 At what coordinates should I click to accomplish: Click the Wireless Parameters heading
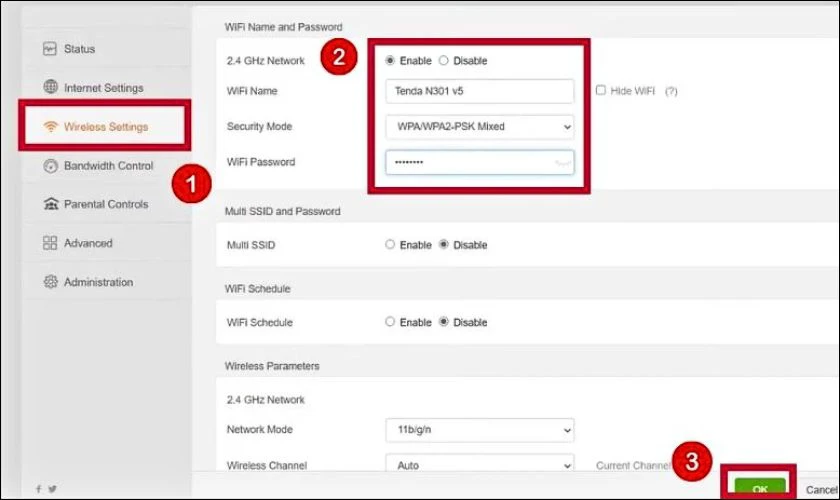(272, 366)
